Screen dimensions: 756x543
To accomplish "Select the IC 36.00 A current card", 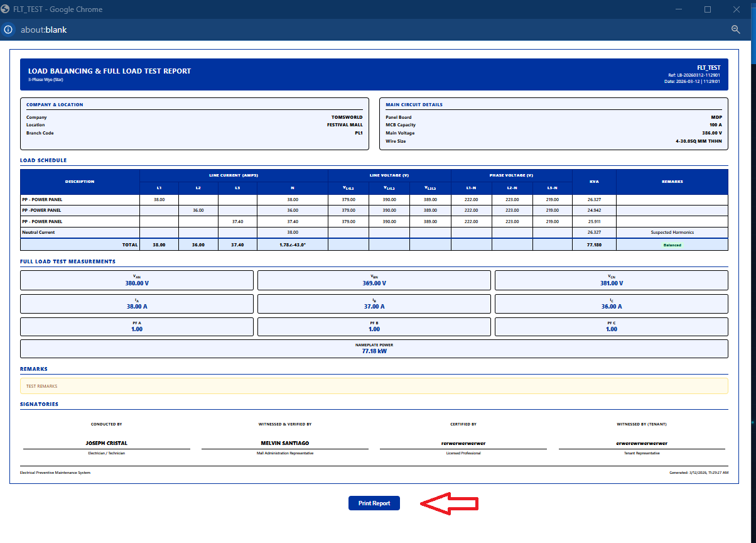I will point(611,304).
